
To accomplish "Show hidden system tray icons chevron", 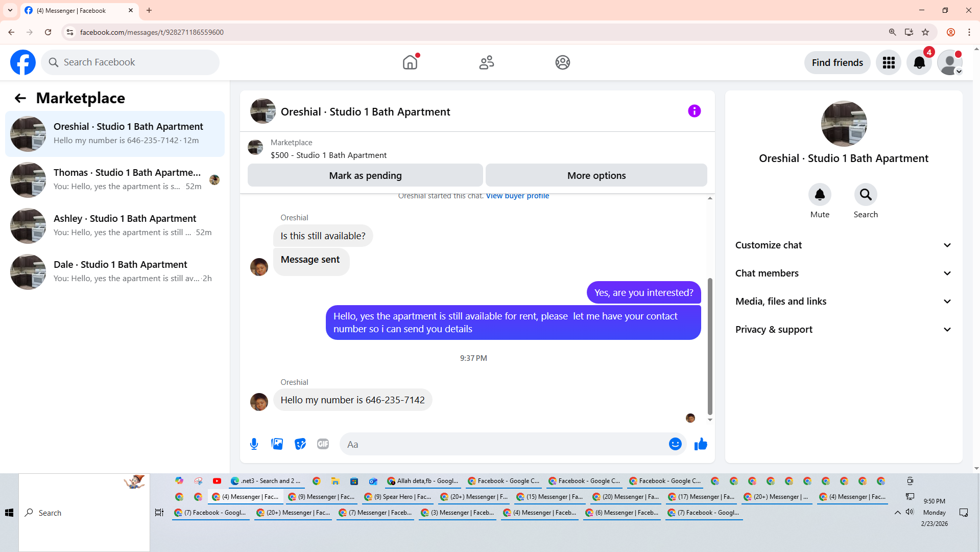I will 897,513.
